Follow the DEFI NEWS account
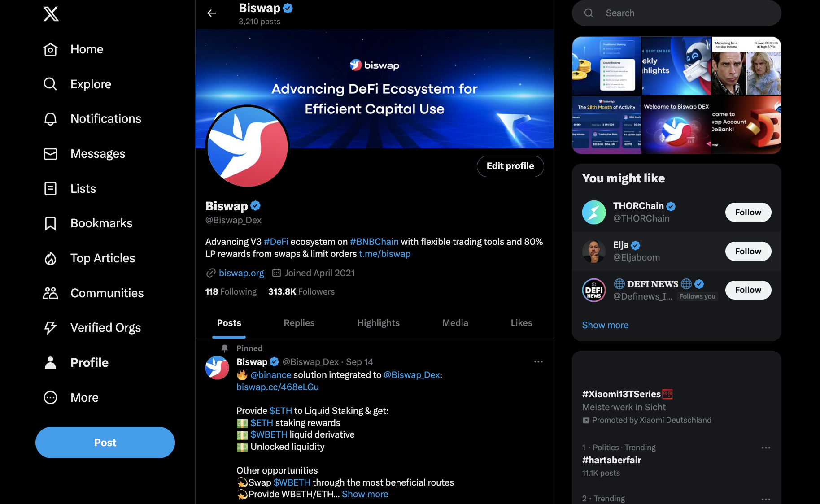This screenshot has width=820, height=504. pyautogui.click(x=748, y=290)
